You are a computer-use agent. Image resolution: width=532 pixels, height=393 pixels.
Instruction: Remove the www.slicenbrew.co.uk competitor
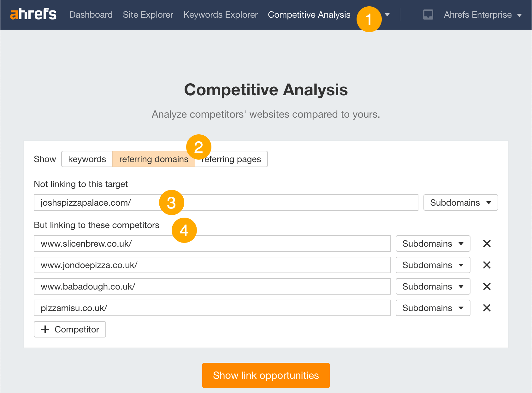click(487, 243)
